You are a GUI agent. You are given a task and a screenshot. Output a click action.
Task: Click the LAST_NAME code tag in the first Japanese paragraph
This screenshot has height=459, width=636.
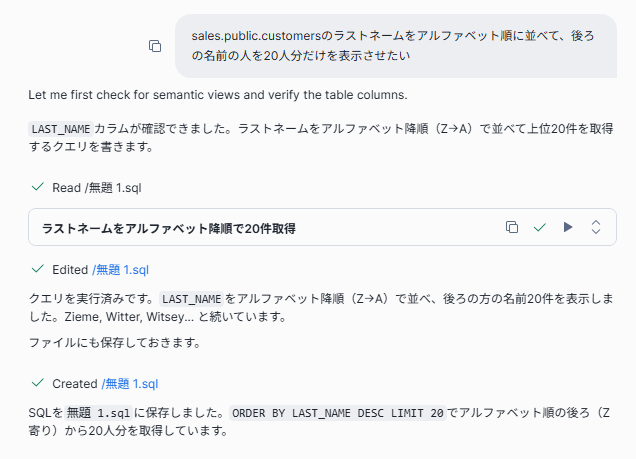click(x=61, y=130)
